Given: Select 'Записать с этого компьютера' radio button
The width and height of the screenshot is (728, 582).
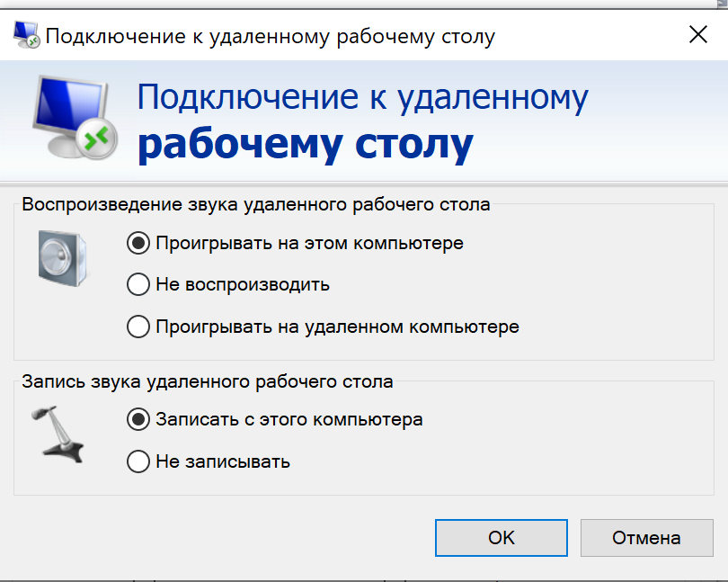Looking at the screenshot, I should (138, 419).
